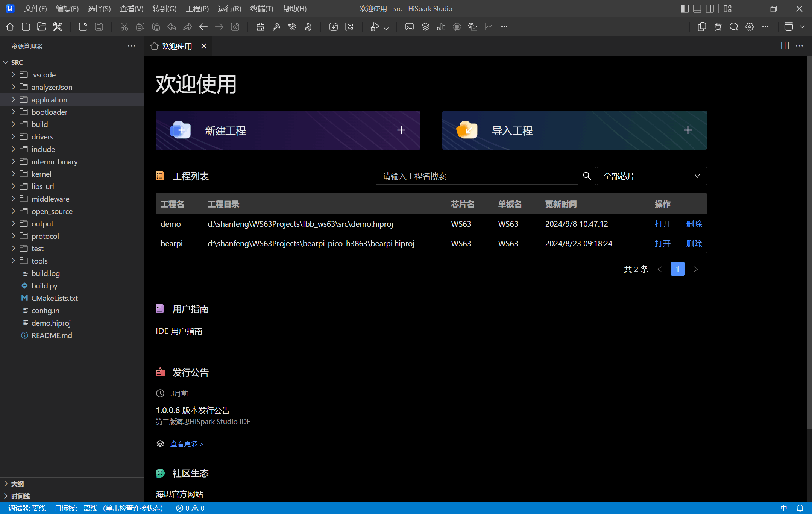Expand the application folder
The height and width of the screenshot is (514, 812).
(x=13, y=99)
